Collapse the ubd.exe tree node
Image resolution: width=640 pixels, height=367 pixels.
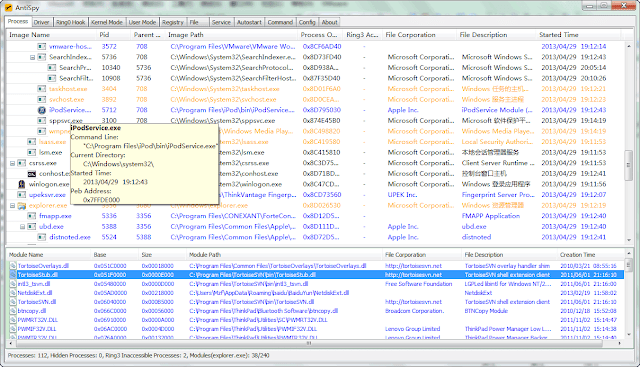click(22, 227)
